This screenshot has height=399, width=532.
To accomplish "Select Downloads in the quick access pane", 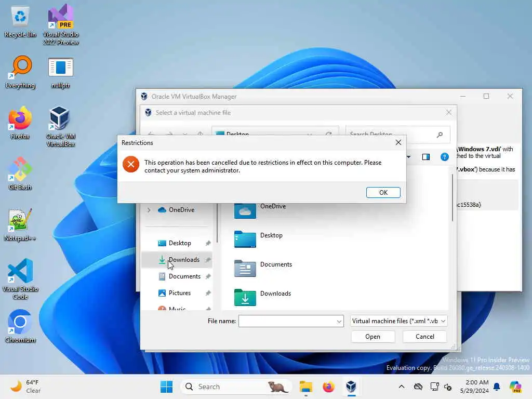I will (177, 260).
